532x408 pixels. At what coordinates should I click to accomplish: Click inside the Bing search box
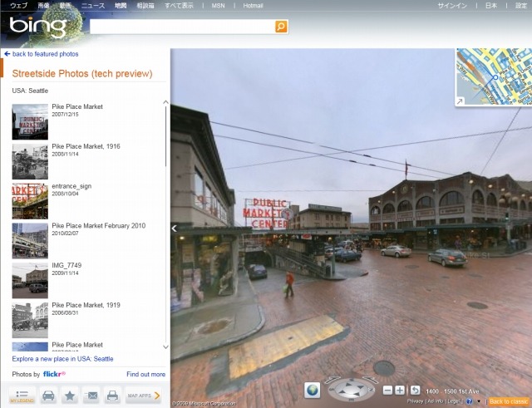(x=183, y=27)
